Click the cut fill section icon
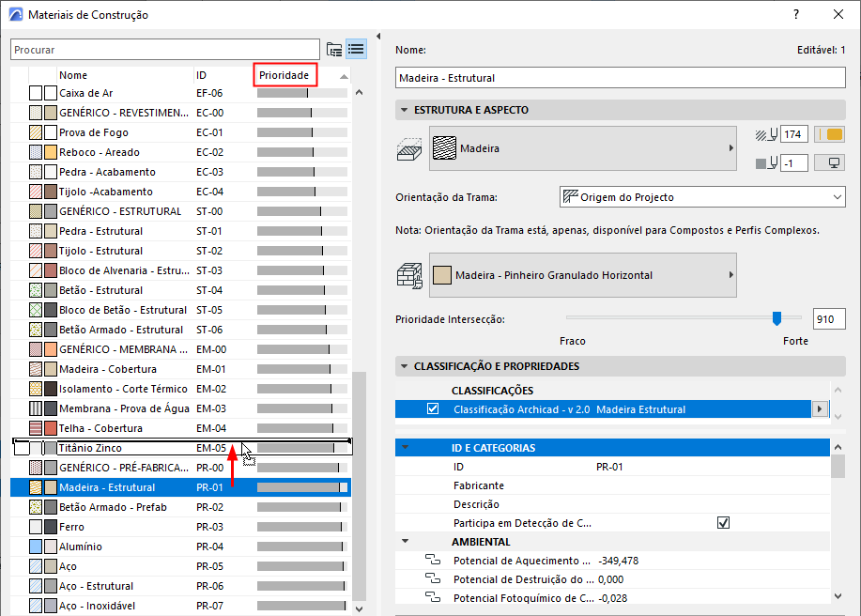The height and width of the screenshot is (616, 861). pos(409,149)
